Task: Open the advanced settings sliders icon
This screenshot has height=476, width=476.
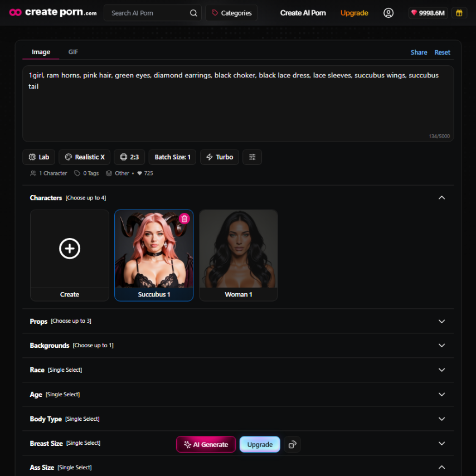Action: click(252, 157)
